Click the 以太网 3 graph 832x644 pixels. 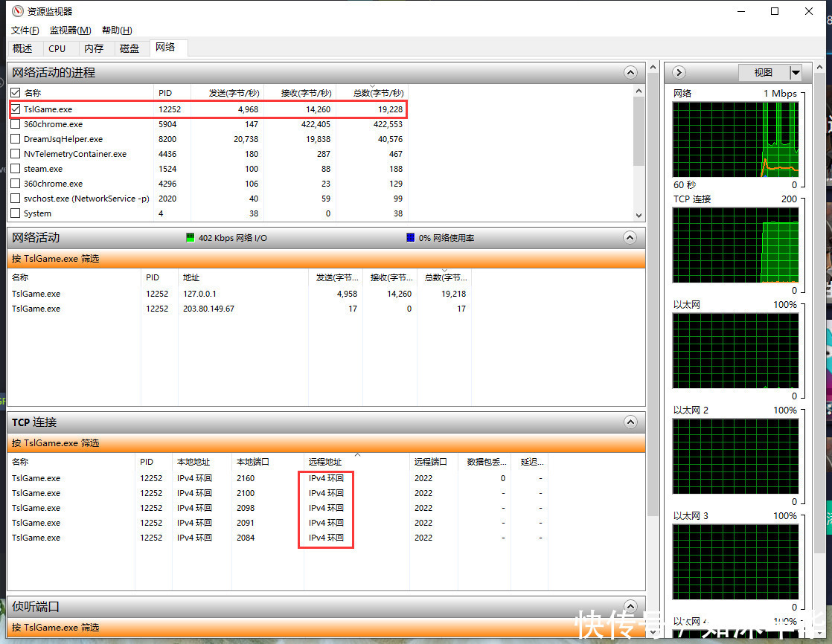pos(735,562)
